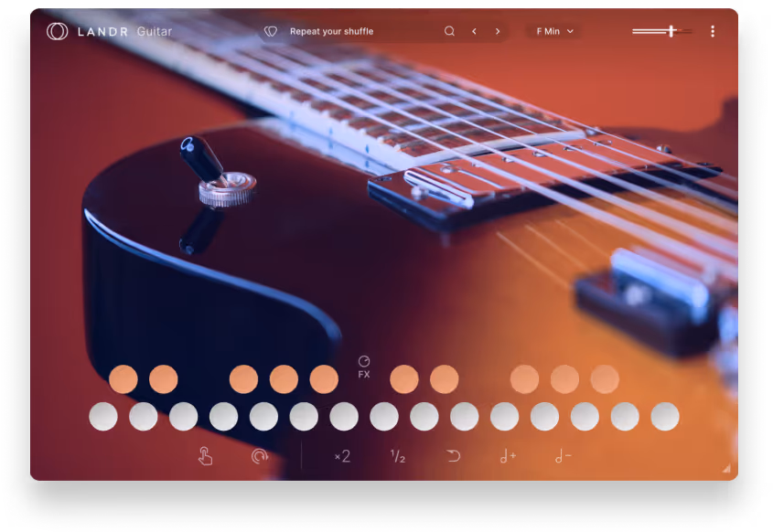Click the curved undo arrow icon
773x532 pixels.
[x=453, y=456]
